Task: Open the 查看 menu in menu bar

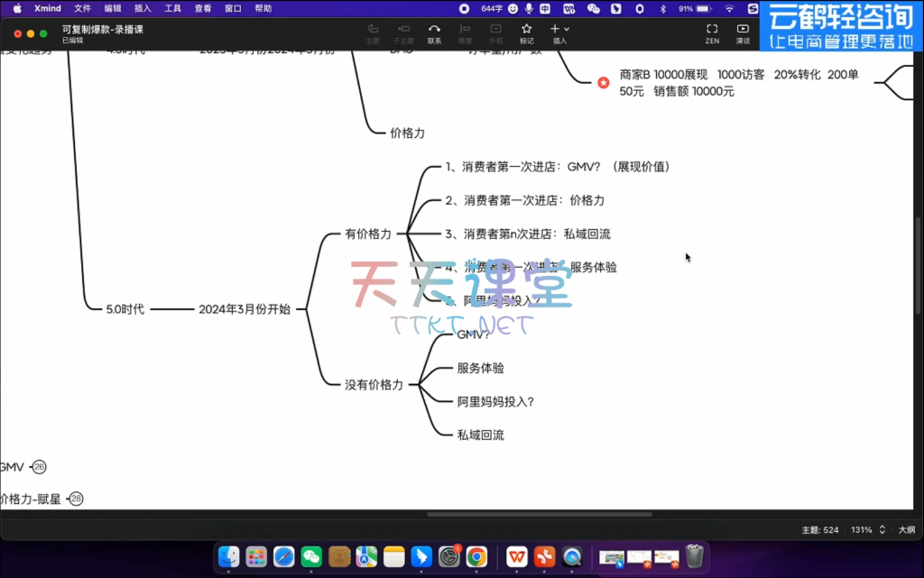Action: point(203,8)
